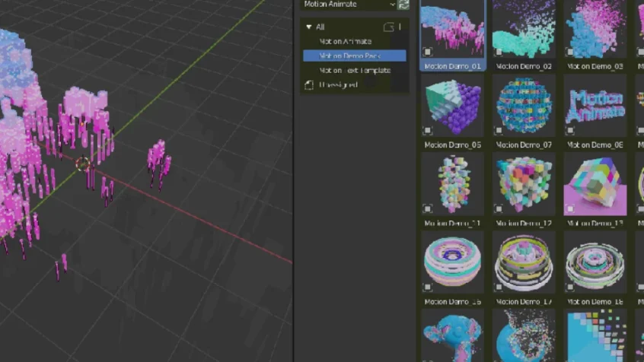644x362 pixels.
Task: Select Motion Demo_18 rings asset thumbnail
Action: [595, 262]
